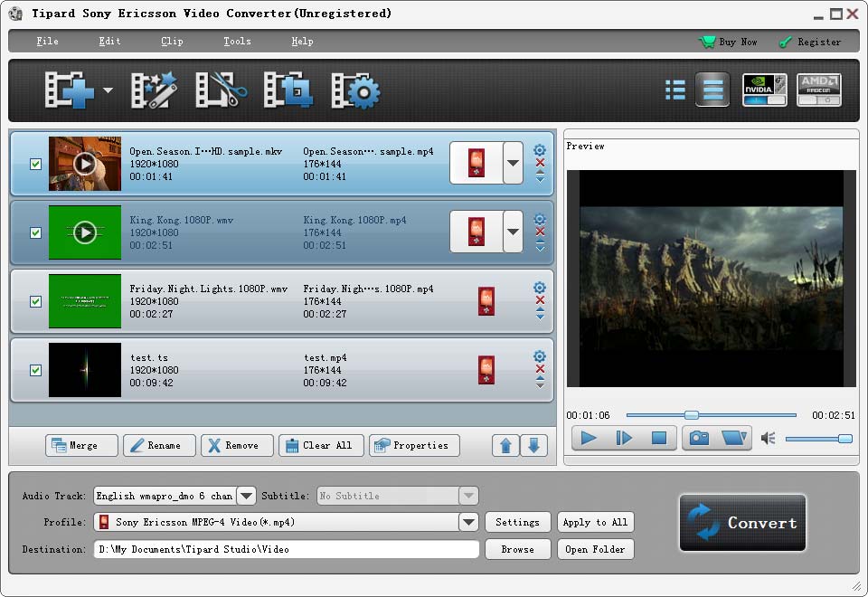The image size is (868, 597).
Task: Expand the Profile list dropdown
Action: pyautogui.click(x=468, y=522)
